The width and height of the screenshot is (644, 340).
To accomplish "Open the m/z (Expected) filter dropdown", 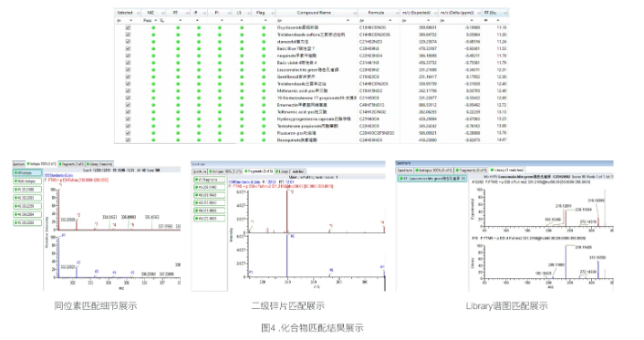I will [429, 21].
